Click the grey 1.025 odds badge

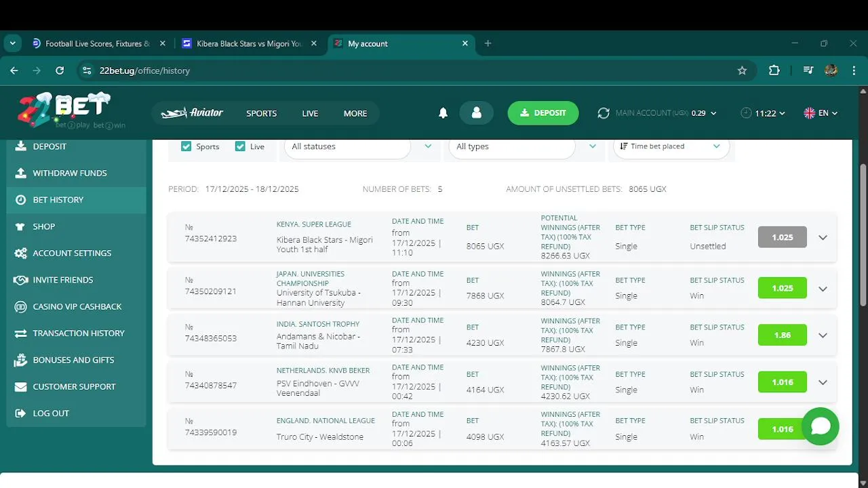click(783, 237)
